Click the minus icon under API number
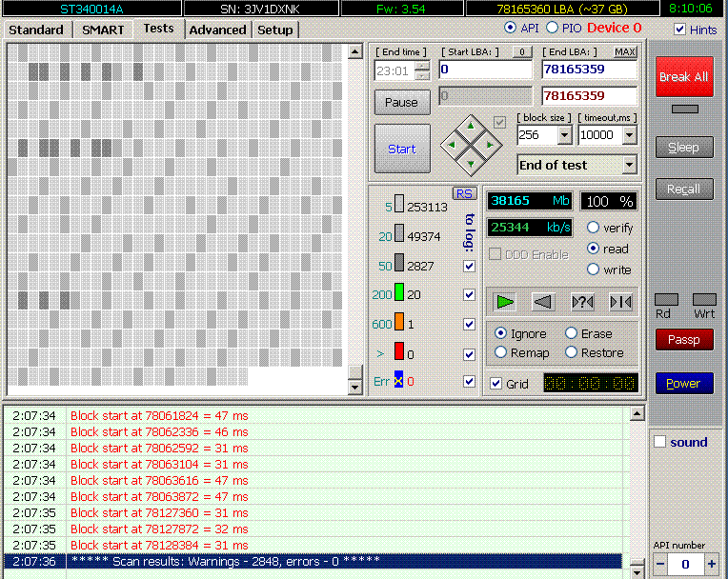The image size is (728, 579). click(x=661, y=565)
